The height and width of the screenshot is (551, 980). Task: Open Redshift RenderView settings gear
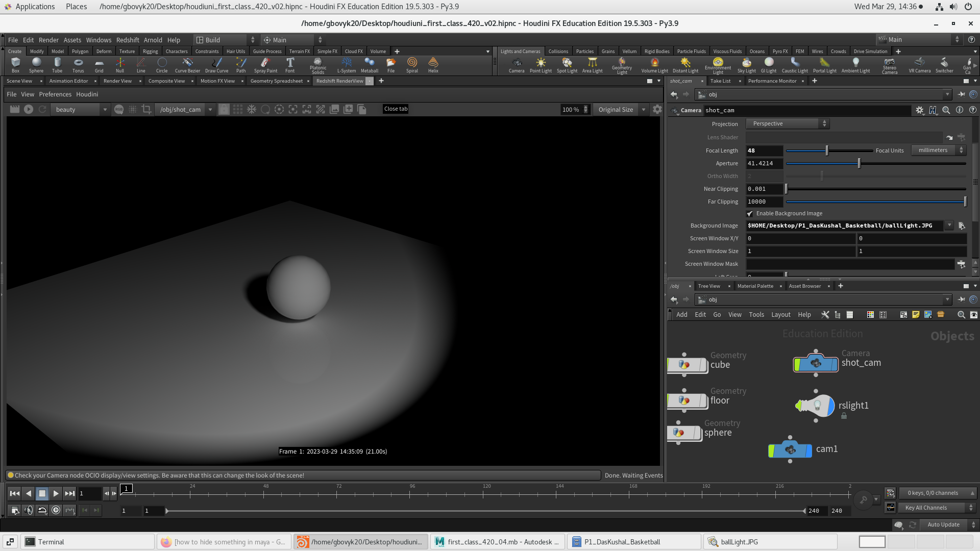tap(657, 109)
